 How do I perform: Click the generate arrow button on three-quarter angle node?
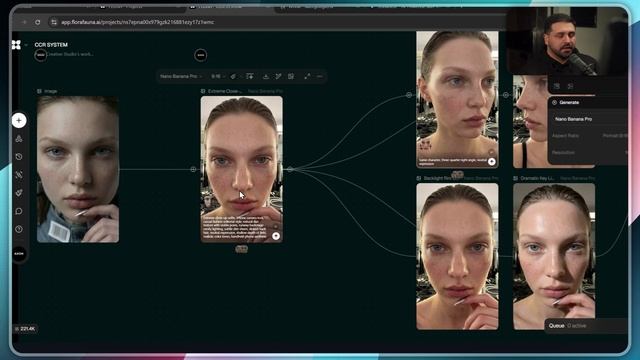coord(491,162)
